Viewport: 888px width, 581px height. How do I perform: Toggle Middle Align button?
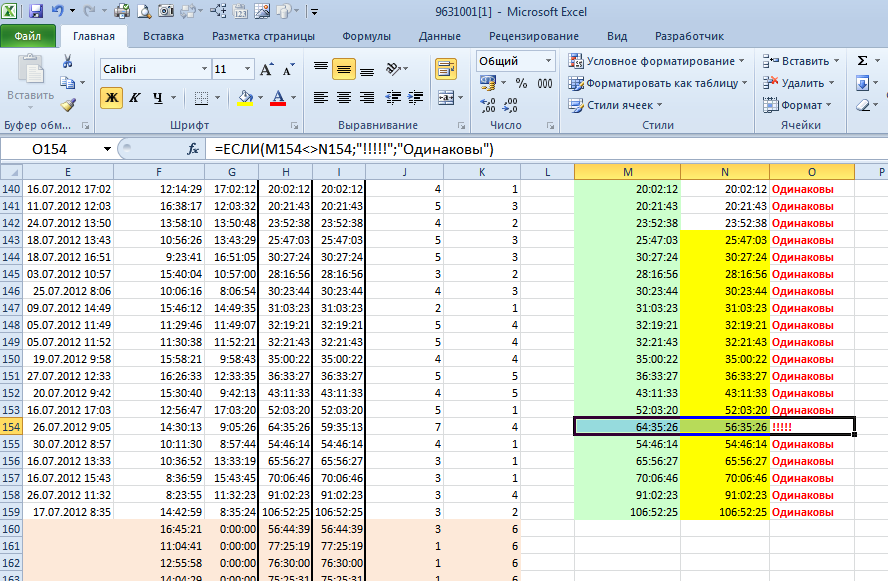coord(344,69)
